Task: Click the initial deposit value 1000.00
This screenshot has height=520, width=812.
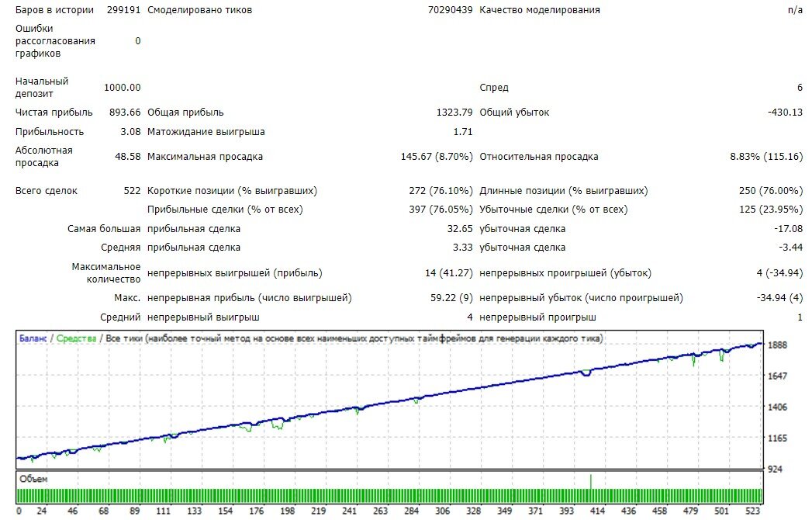Action: click(123, 88)
